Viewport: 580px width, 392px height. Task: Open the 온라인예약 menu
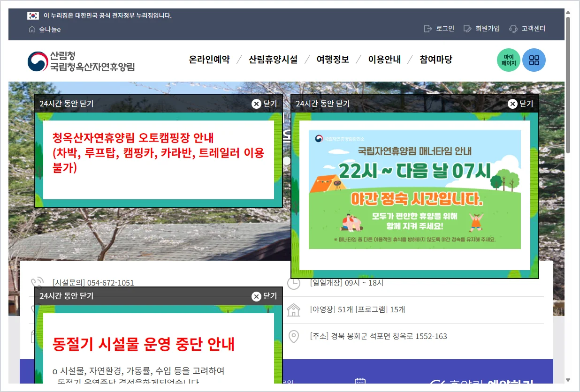pyautogui.click(x=209, y=60)
